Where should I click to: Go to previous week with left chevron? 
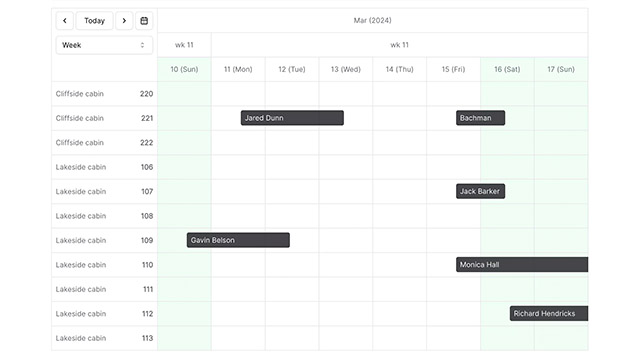click(x=64, y=20)
